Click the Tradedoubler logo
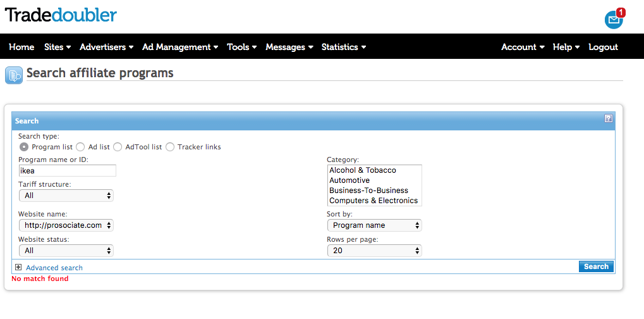Viewport: 644px width, 319px height. point(61,15)
